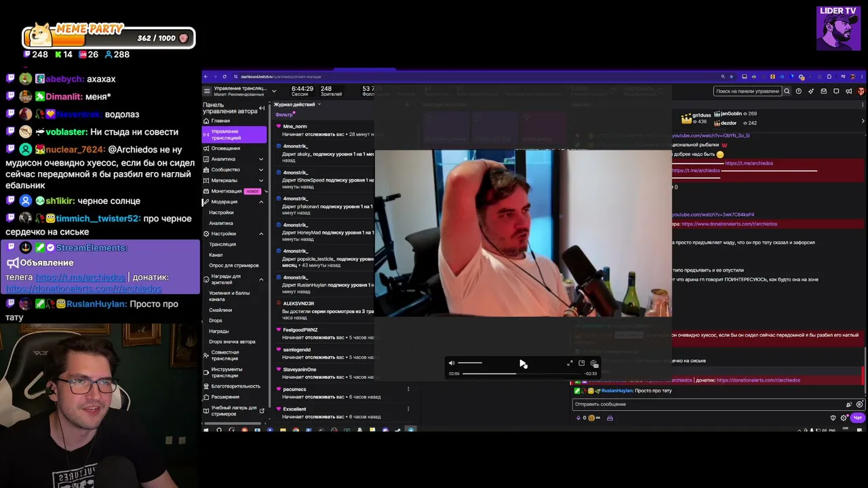
Task: Expand the Сообщество section
Action: pos(261,169)
